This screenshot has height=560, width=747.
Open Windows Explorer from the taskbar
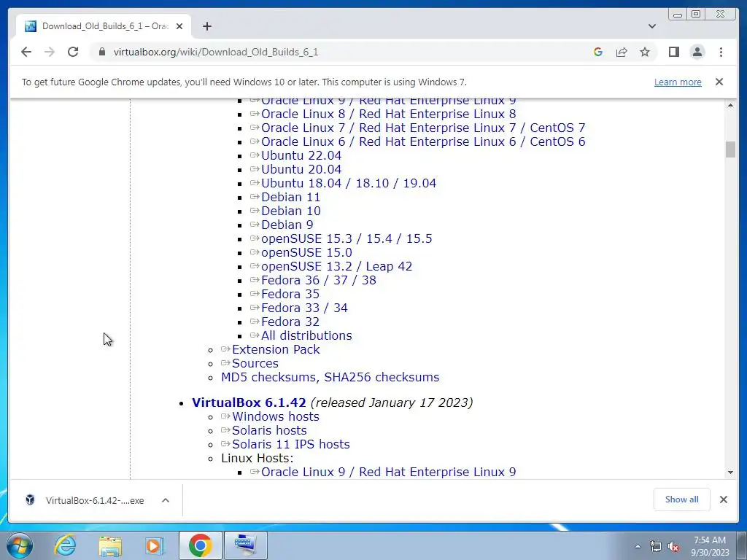point(110,545)
